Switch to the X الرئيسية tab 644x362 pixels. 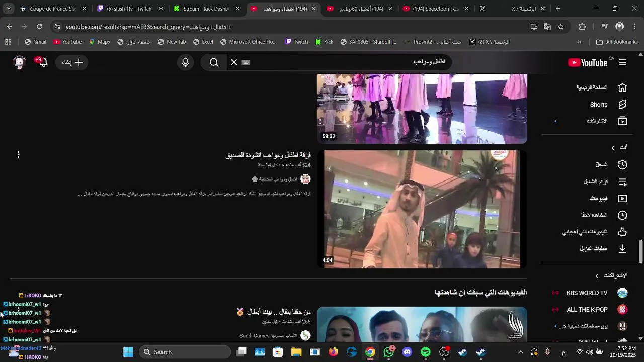[512, 9]
